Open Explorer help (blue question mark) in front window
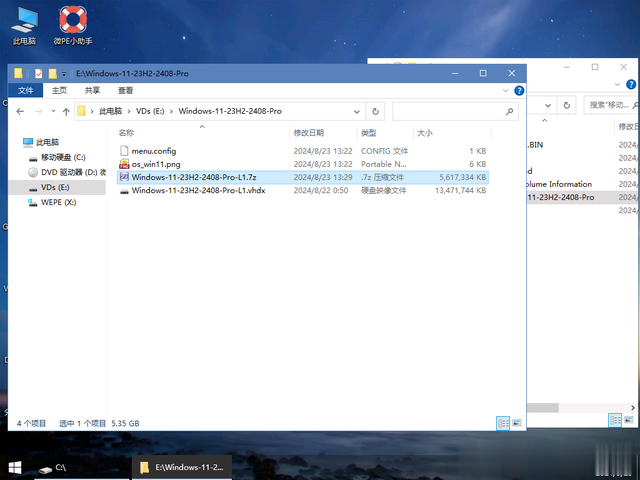 [519, 91]
